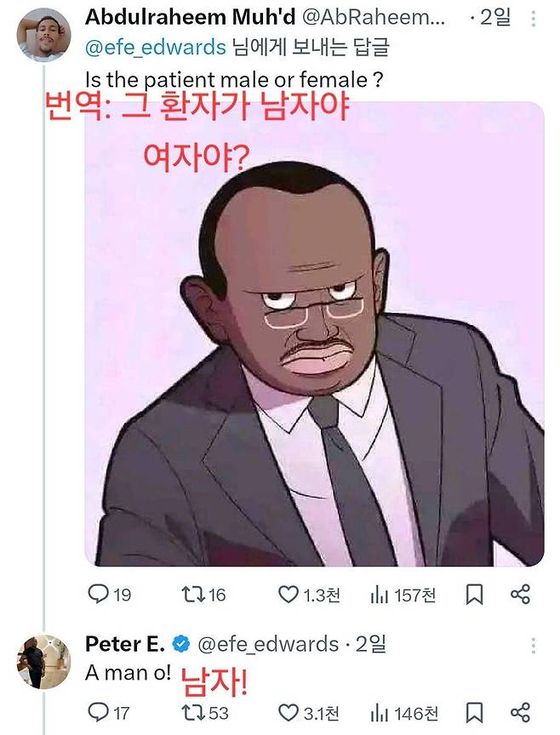Open the cartoon man image attachment
This screenshot has height=735, width=560.
click(x=315, y=340)
